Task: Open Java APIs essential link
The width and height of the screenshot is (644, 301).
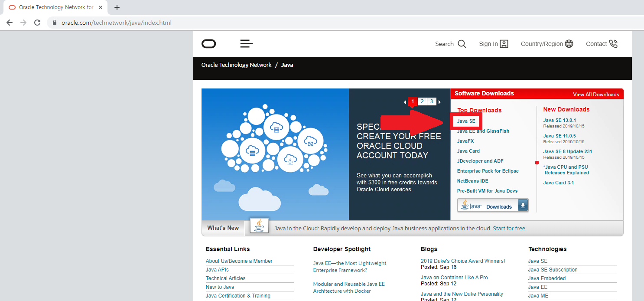Action: [217, 270]
